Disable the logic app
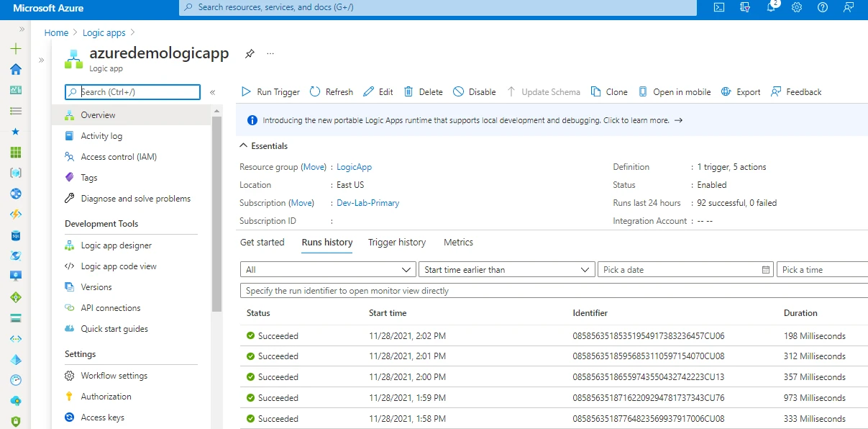868x429 pixels. click(x=475, y=91)
